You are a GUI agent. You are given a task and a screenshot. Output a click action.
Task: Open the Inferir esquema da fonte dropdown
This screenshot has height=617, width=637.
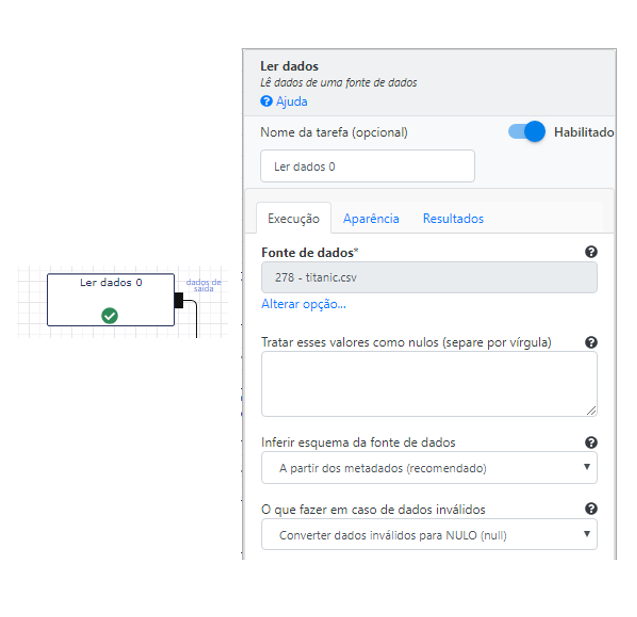tap(429, 468)
